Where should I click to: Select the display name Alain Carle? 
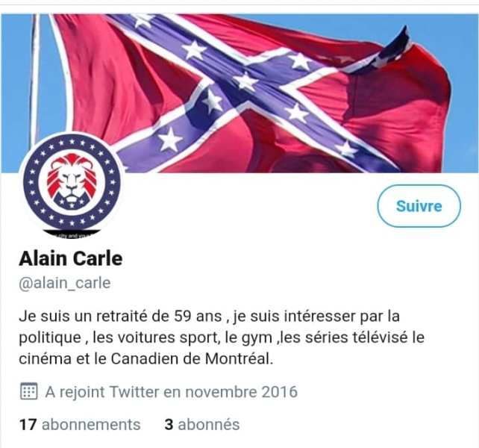pyautogui.click(x=71, y=258)
